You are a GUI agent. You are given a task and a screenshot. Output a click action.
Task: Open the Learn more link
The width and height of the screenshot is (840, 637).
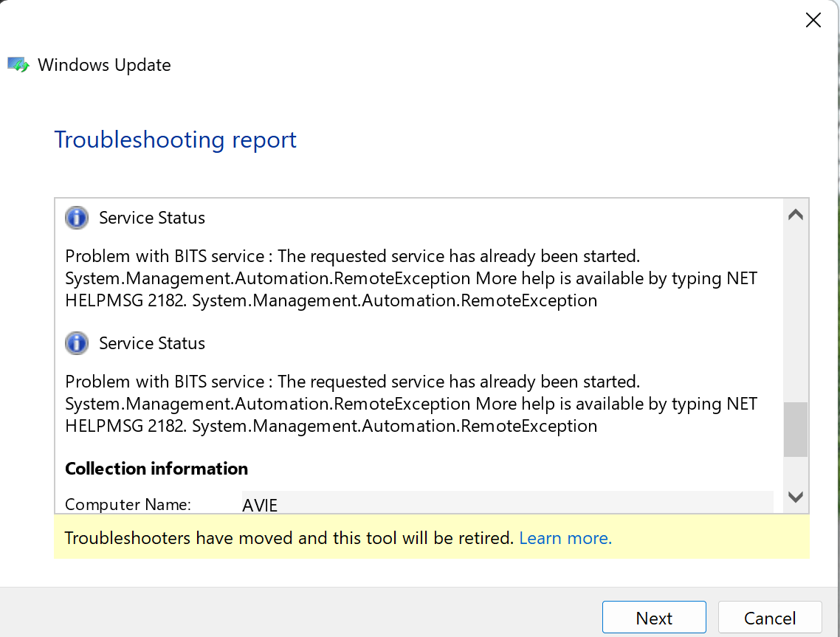[x=565, y=538]
